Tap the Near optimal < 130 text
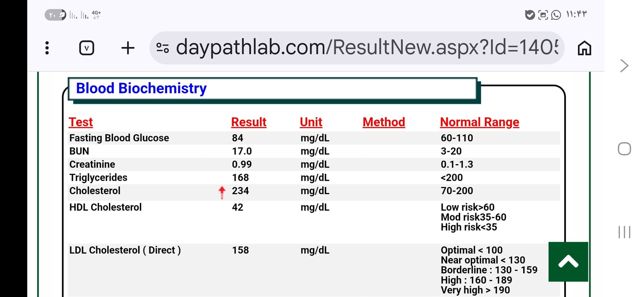644x297 pixels. (x=483, y=260)
